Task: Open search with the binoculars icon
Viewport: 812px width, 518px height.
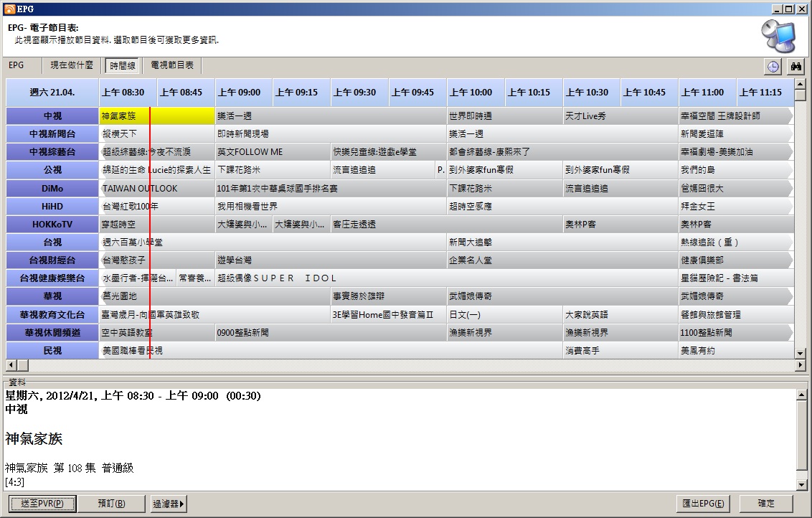Action: [x=796, y=66]
